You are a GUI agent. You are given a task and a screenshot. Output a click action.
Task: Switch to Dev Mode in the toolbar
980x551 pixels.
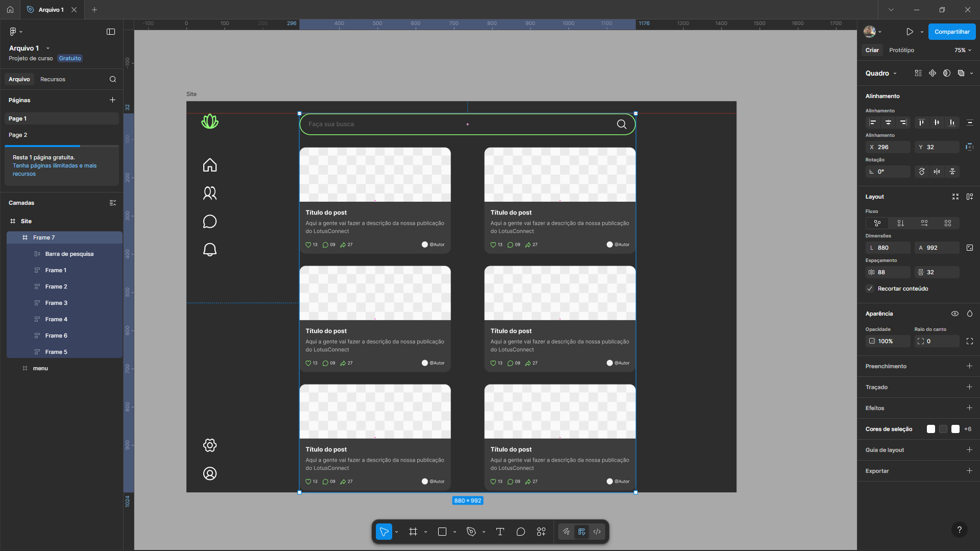pos(597,532)
